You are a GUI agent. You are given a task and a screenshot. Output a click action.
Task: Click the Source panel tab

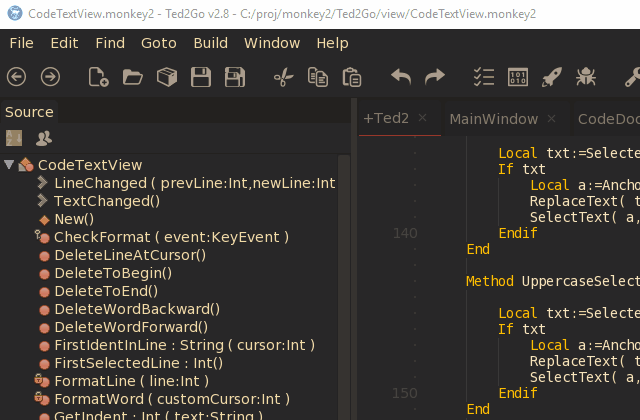click(29, 112)
